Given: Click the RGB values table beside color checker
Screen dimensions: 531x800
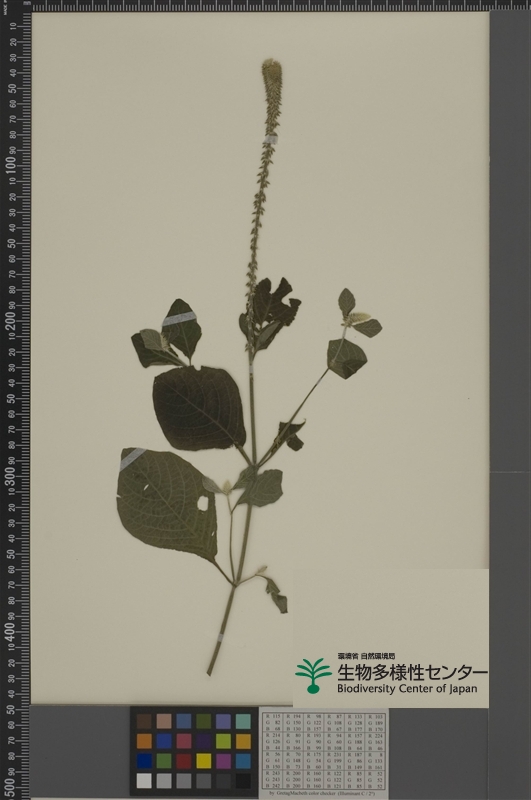Looking at the screenshot, I should 324,752.
